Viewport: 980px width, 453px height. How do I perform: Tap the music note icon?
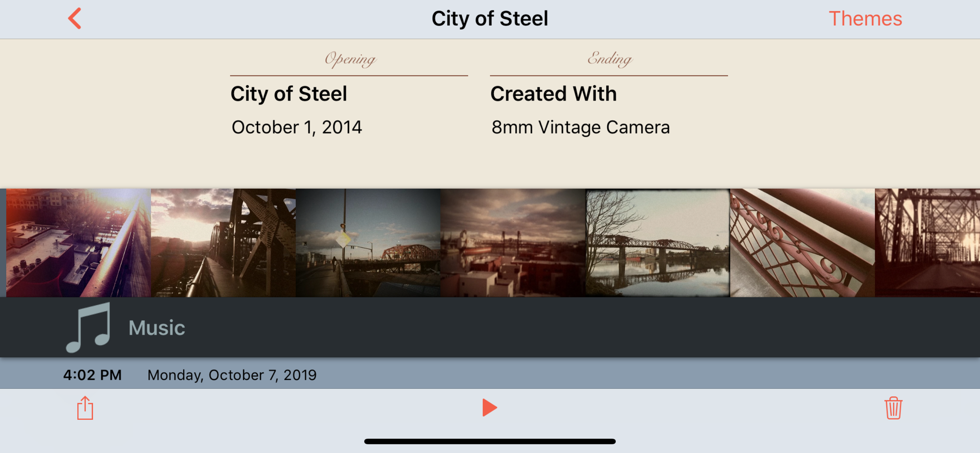[89, 328]
